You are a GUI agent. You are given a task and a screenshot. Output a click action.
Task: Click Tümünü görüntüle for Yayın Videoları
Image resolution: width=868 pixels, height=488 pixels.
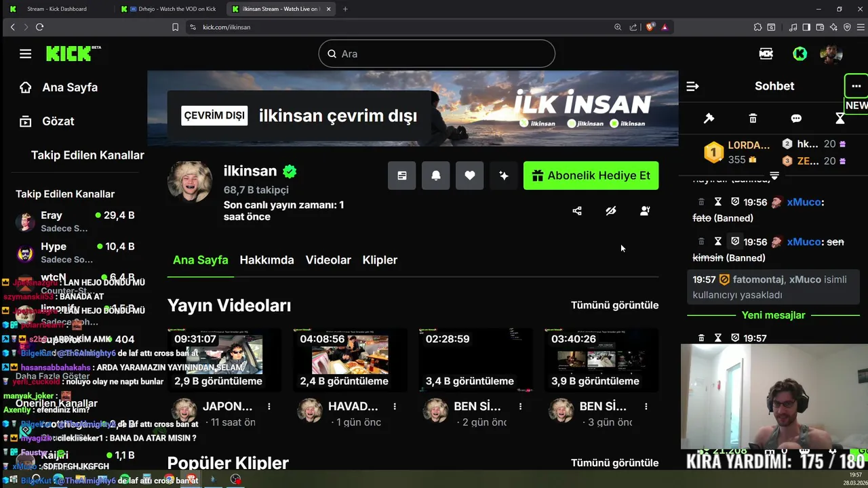click(x=614, y=305)
